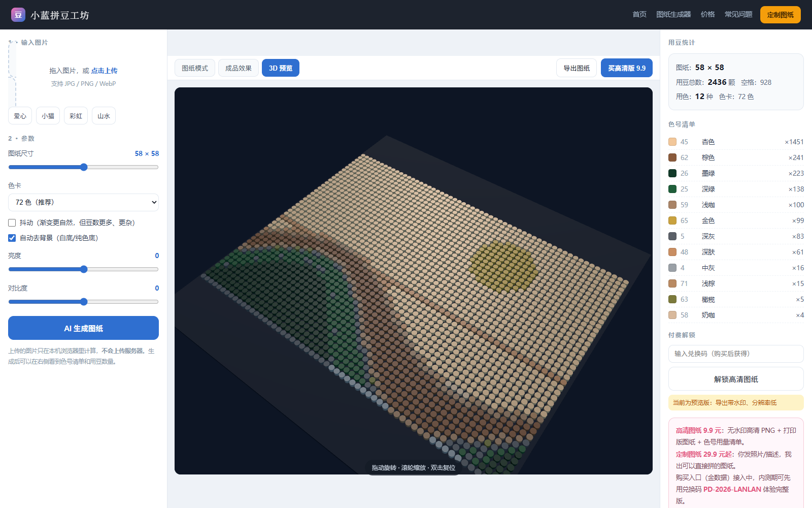The width and height of the screenshot is (812, 508).
Task: Open the 价格 navigation item
Action: click(707, 14)
